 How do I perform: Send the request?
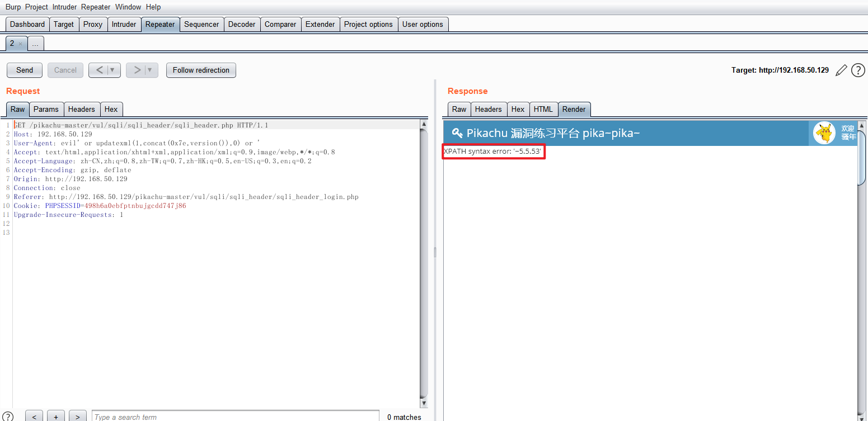(x=25, y=70)
